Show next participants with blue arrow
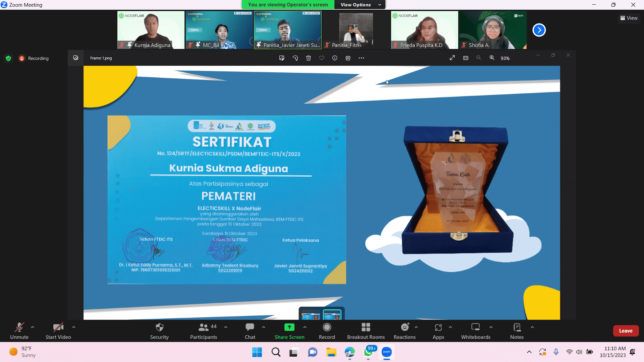 click(539, 30)
